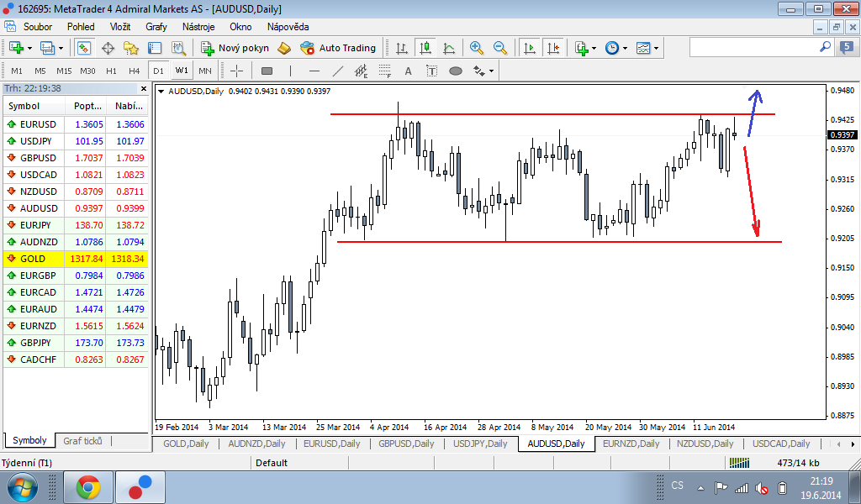Switch to the EURUSD,Daily chart tab
Image resolution: width=861 pixels, height=504 pixels.
point(331,444)
